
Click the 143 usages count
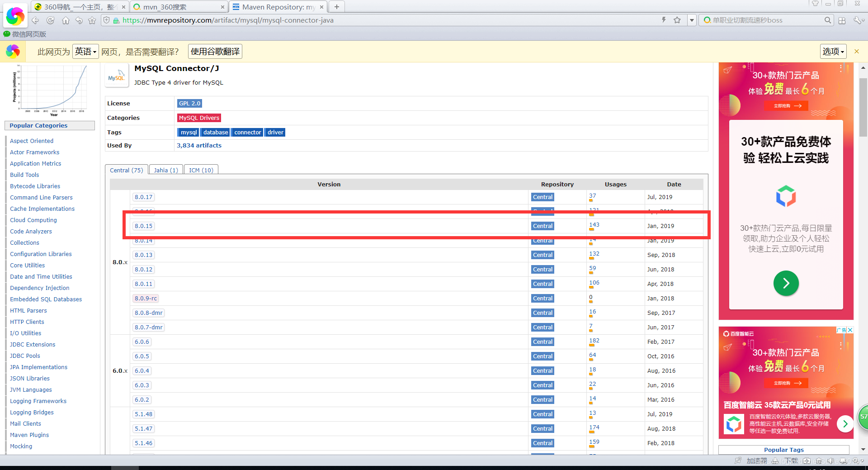click(594, 225)
